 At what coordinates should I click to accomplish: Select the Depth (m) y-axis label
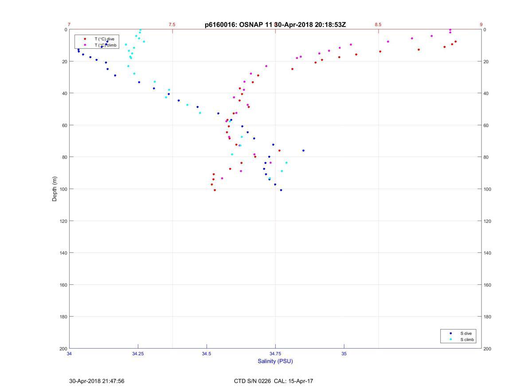click(55, 189)
